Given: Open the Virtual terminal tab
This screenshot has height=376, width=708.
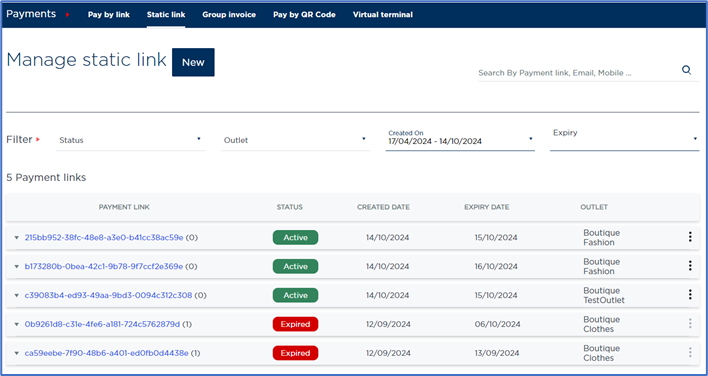Looking at the screenshot, I should pyautogui.click(x=383, y=14).
